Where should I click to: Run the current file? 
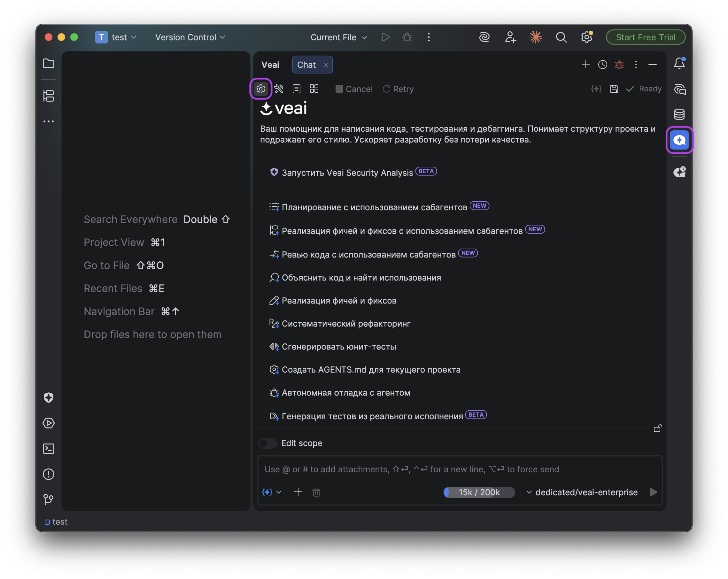pyautogui.click(x=386, y=37)
